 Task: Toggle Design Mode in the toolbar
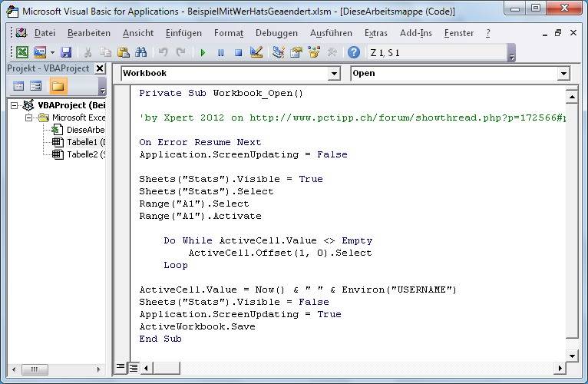(256, 52)
